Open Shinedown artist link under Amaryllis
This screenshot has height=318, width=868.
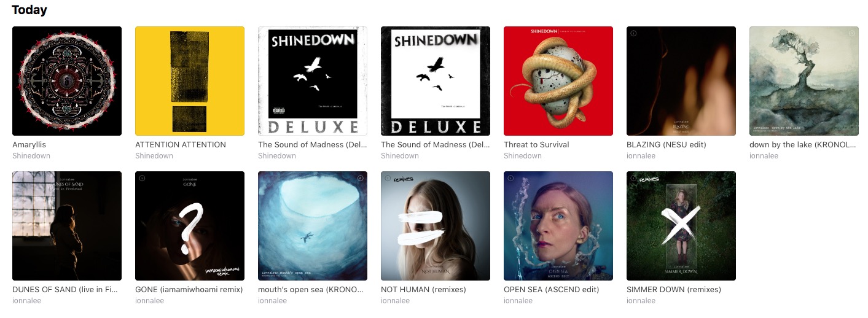(31, 156)
